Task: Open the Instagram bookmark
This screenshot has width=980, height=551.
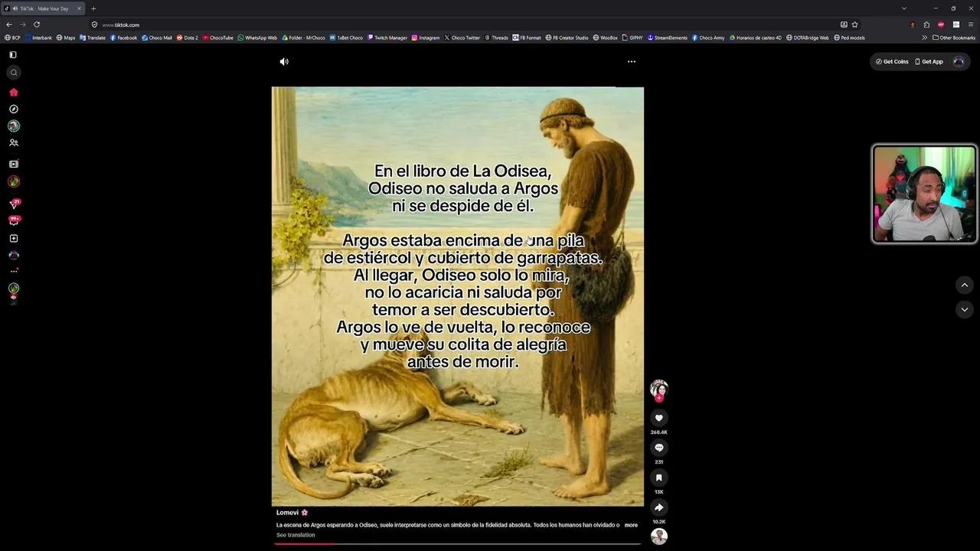Action: point(426,37)
